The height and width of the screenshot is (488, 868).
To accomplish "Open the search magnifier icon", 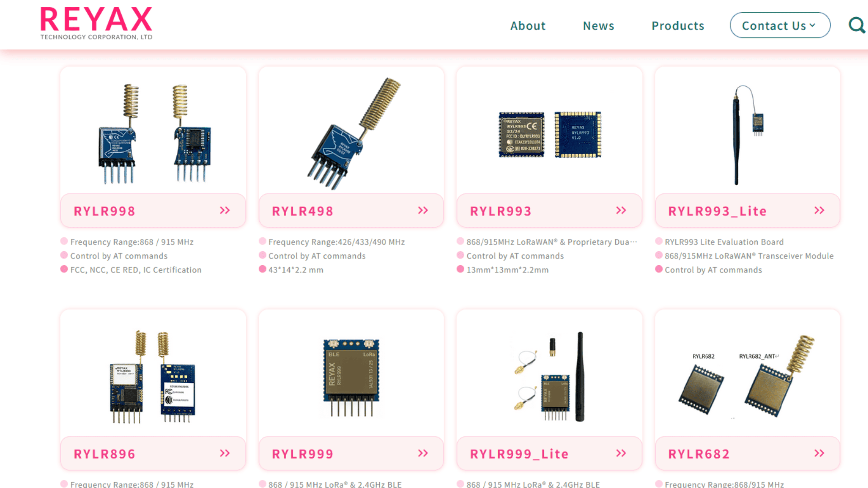I will [857, 25].
